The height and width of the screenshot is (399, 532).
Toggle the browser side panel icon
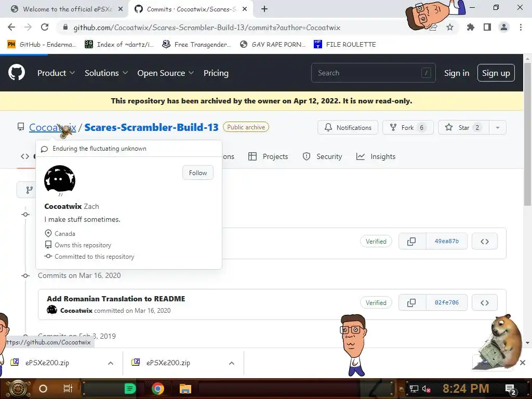click(487, 27)
